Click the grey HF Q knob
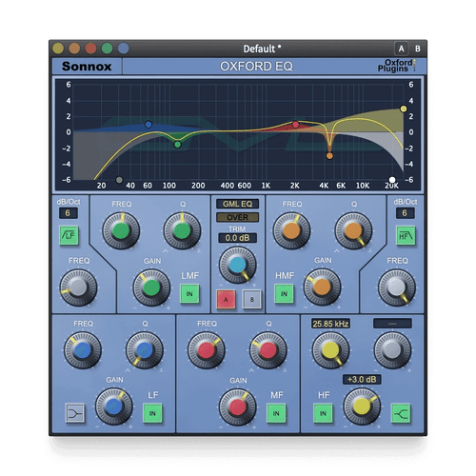 point(392,350)
